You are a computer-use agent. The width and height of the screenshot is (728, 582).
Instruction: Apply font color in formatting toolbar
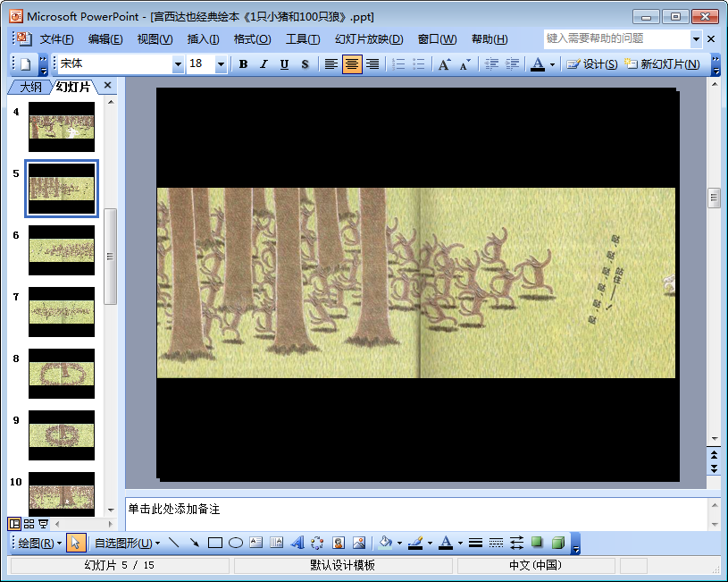[538, 64]
